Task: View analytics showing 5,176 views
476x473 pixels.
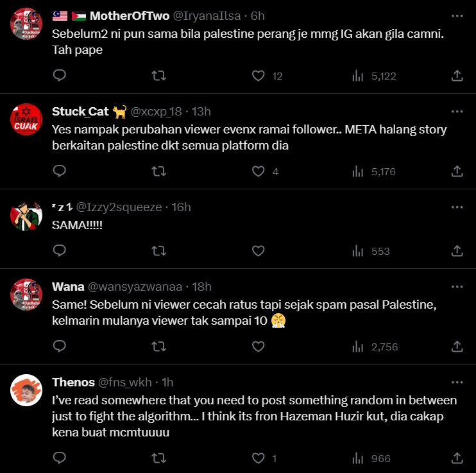Action: 375,171
